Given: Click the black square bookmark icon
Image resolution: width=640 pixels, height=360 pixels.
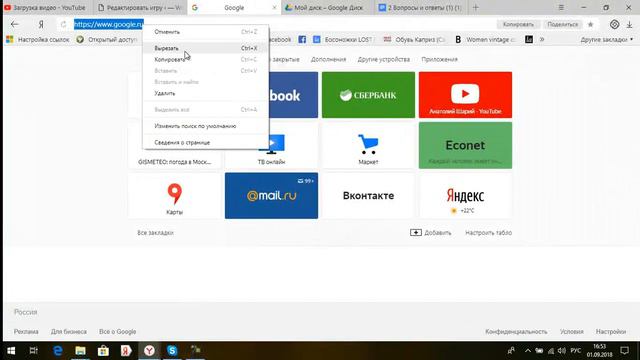Looking at the screenshot, I should [x=529, y=40].
